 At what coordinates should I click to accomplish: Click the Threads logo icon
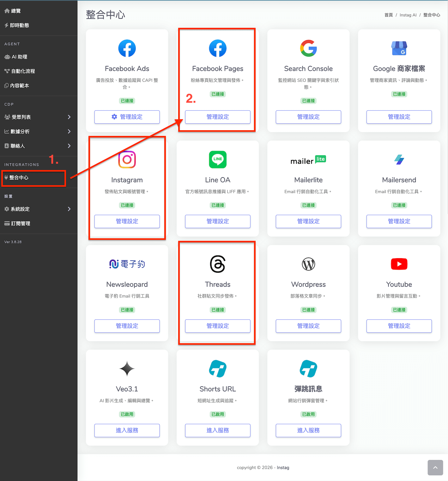(x=218, y=264)
